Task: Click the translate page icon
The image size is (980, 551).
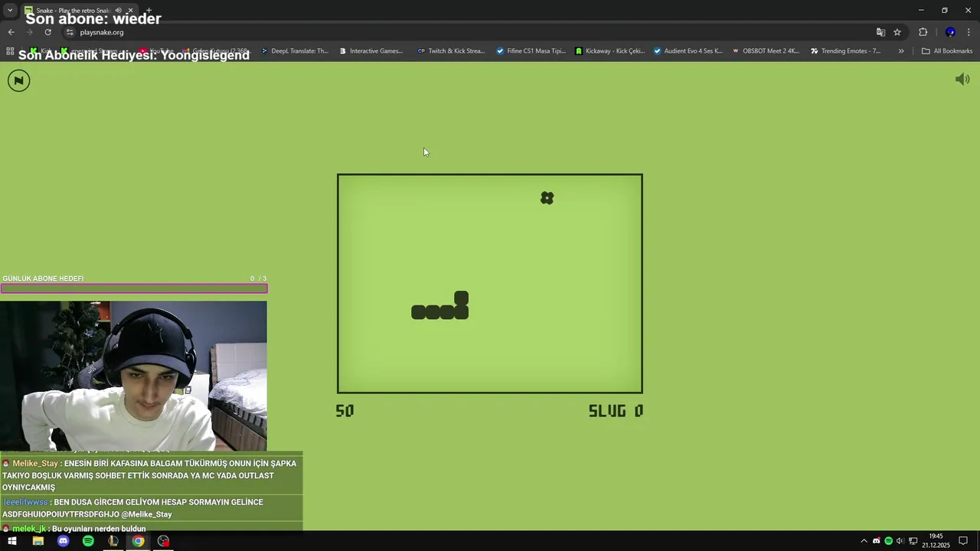Action: click(x=880, y=32)
